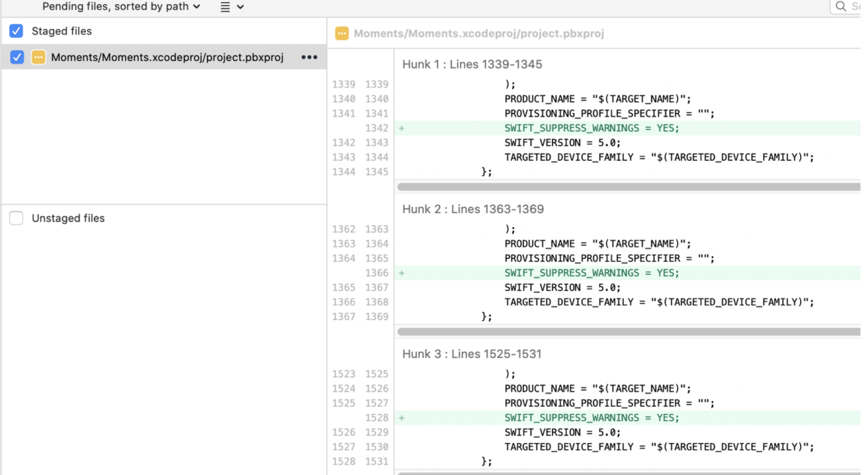Uncheck the project.pbxproj file checkbox
This screenshot has height=475, width=868.
[17, 57]
